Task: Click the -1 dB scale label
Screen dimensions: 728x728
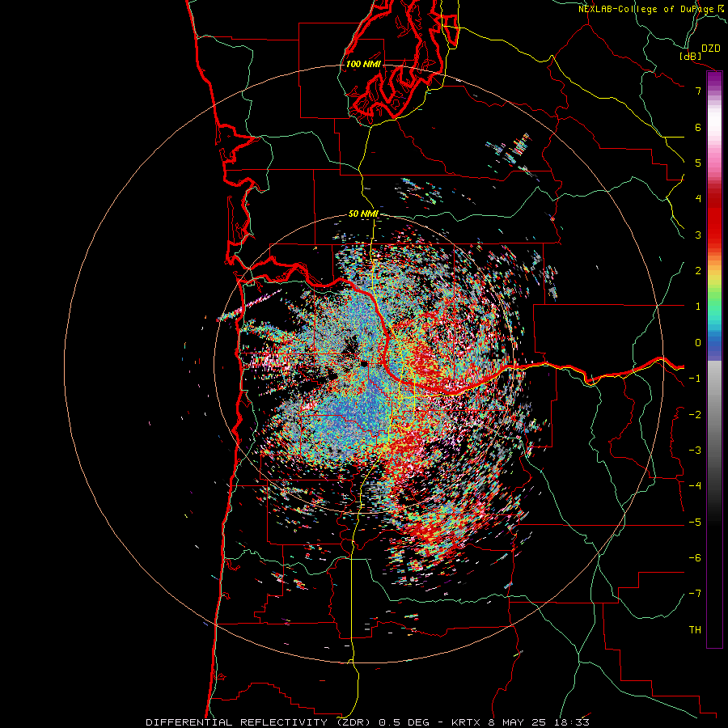Action: point(695,379)
